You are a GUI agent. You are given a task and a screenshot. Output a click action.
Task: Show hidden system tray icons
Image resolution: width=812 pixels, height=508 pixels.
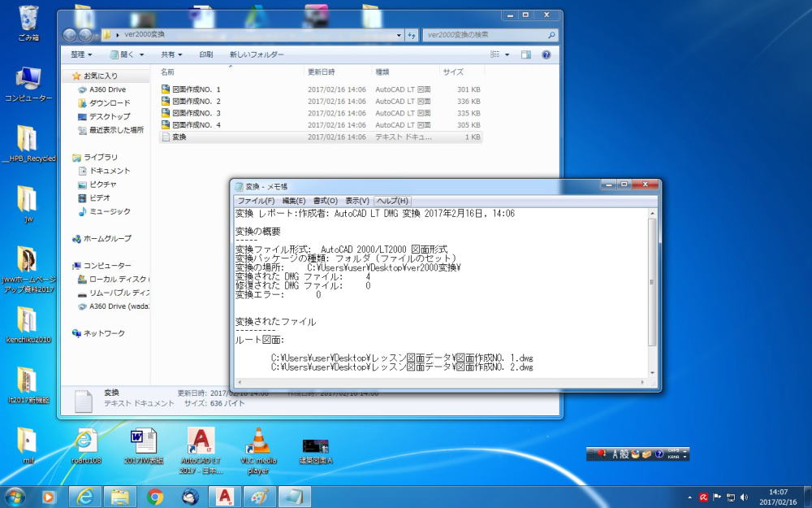tap(689, 497)
